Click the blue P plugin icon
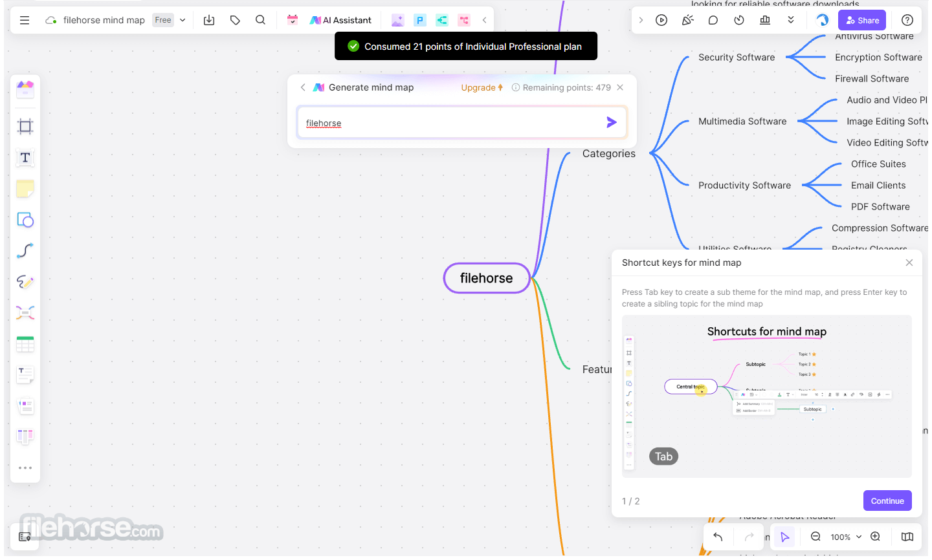The width and height of the screenshot is (932, 560). [420, 20]
